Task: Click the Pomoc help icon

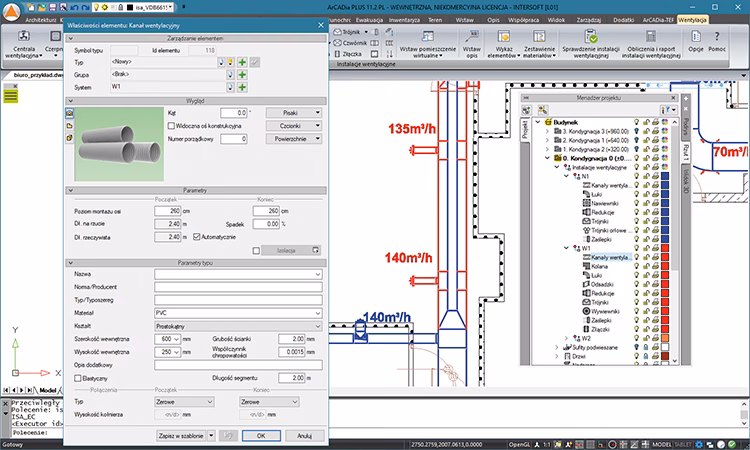Action: [718, 36]
